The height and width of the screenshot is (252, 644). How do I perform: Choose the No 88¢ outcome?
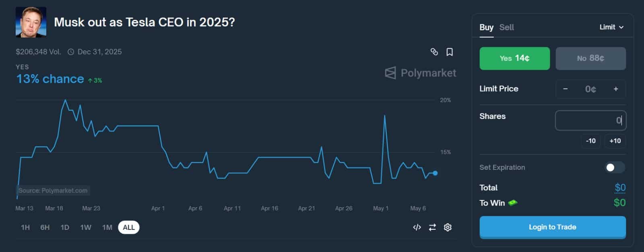(590, 58)
